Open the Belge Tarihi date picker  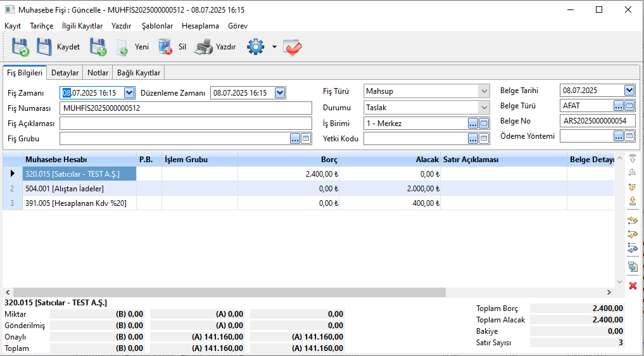pyautogui.click(x=629, y=91)
